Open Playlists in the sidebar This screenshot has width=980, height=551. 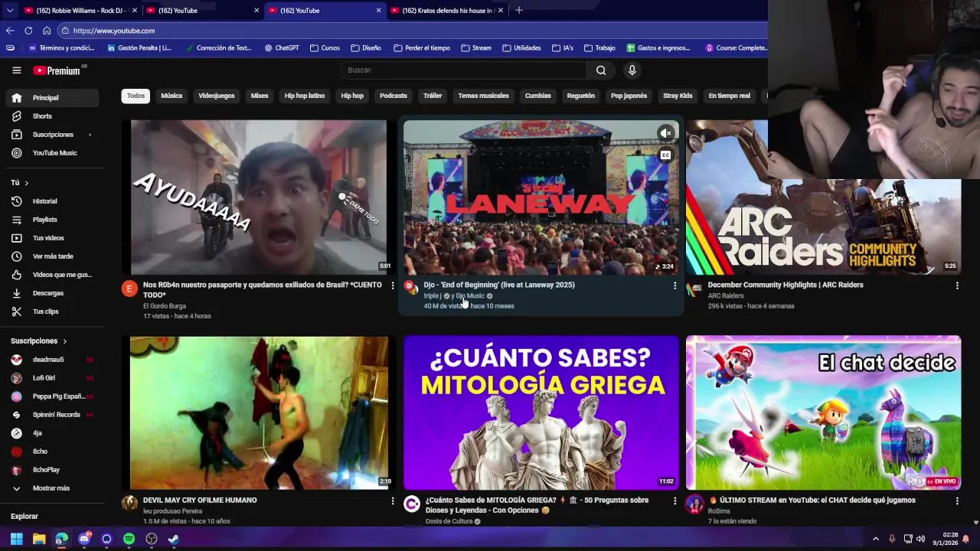coord(53,220)
